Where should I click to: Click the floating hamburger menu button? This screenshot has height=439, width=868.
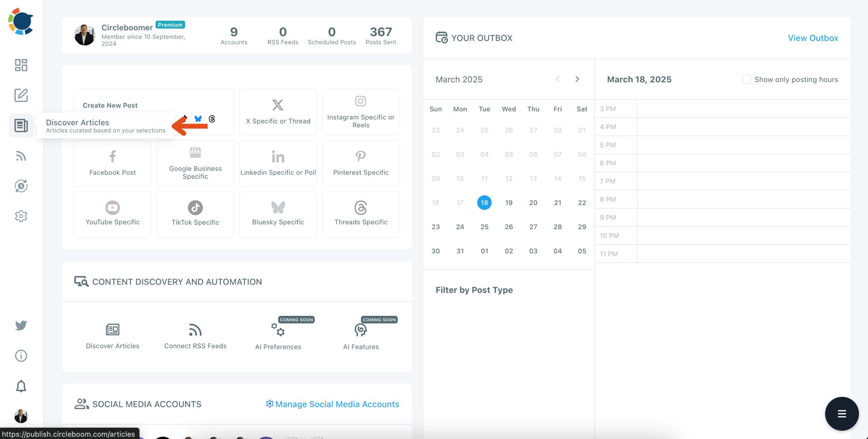[x=842, y=413]
